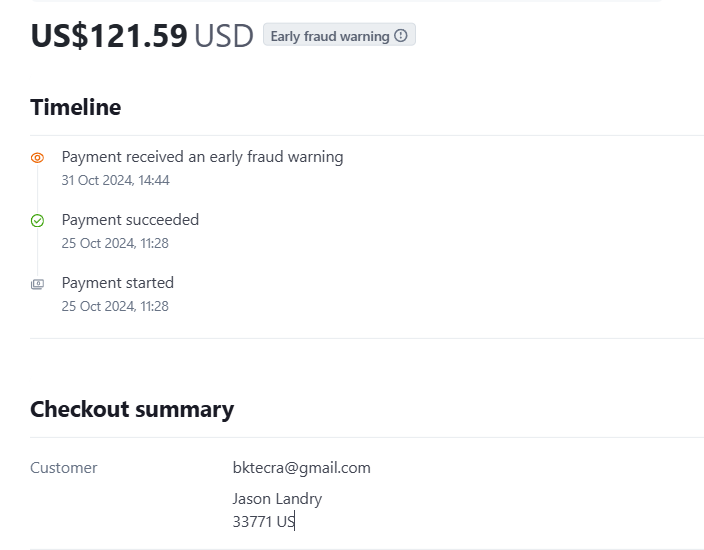Click the 33771 US postal address
This screenshot has height=550, width=704.
(263, 521)
